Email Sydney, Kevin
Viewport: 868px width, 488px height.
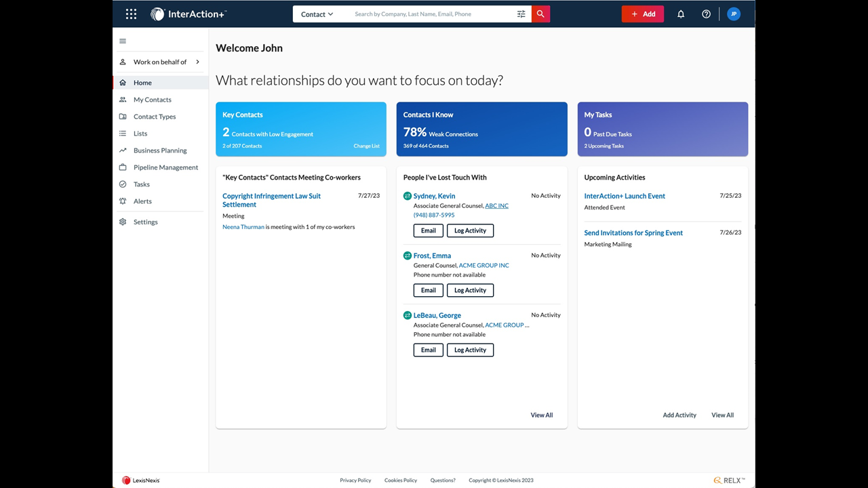point(429,230)
